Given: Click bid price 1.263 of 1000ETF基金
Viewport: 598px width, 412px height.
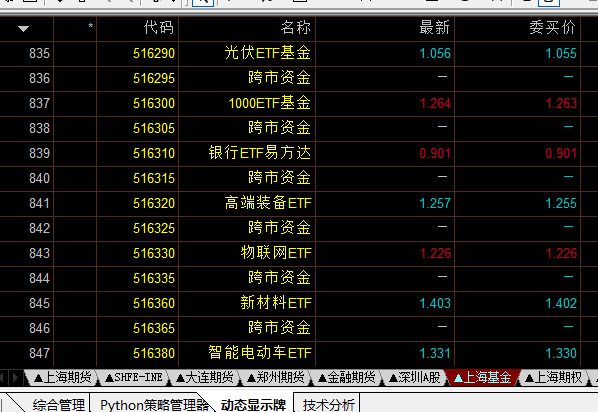Looking at the screenshot, I should pyautogui.click(x=561, y=103).
